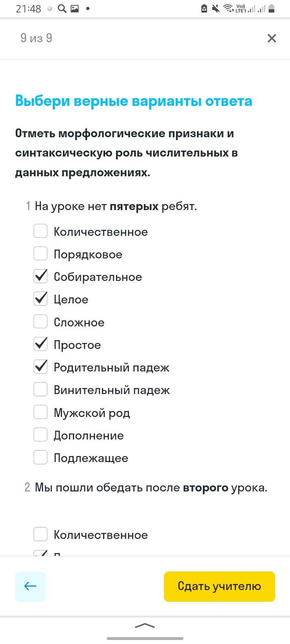Screen dimensions: 290x644
Task: Uncheck the Простое checkbox
Action: pyautogui.click(x=40, y=345)
